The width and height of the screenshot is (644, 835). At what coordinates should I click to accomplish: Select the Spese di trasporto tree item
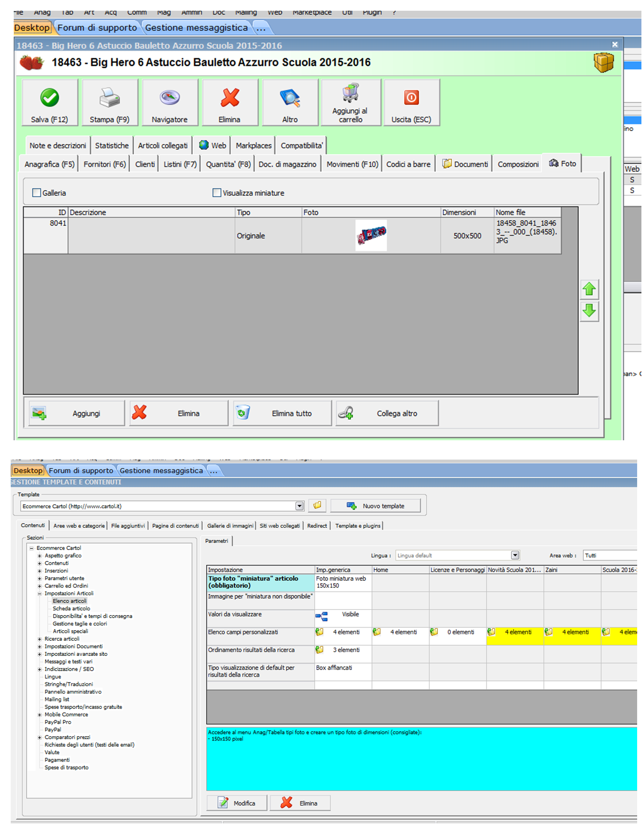(67, 768)
